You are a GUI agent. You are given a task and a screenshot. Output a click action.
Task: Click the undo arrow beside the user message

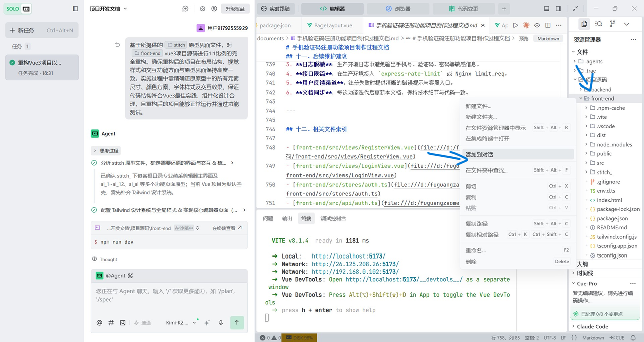pyautogui.click(x=117, y=45)
